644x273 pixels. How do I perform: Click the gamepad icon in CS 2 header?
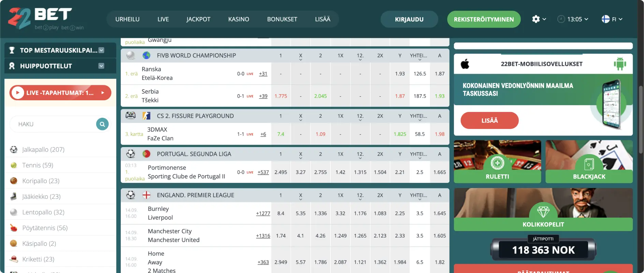[131, 116]
